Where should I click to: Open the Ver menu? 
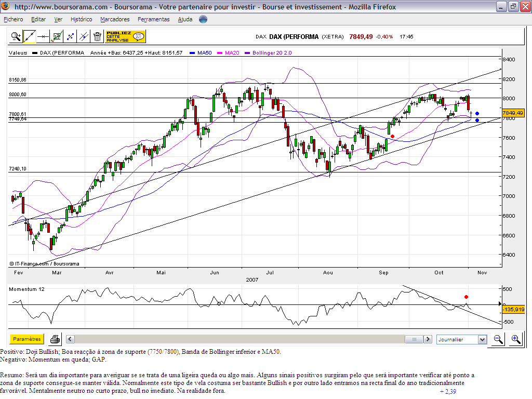click(58, 19)
